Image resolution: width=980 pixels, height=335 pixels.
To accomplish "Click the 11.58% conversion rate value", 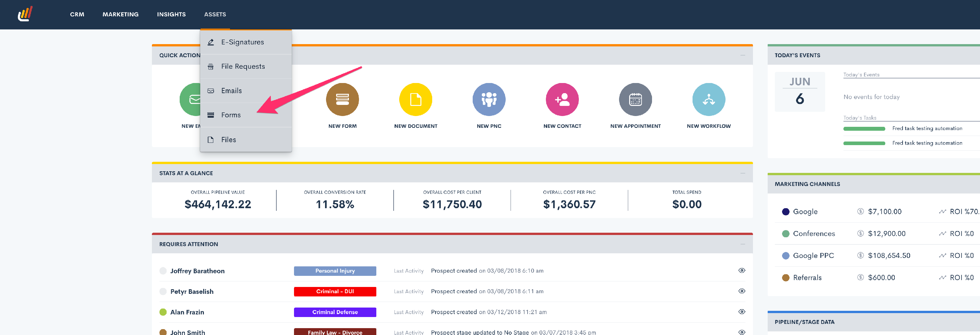I will pos(335,204).
